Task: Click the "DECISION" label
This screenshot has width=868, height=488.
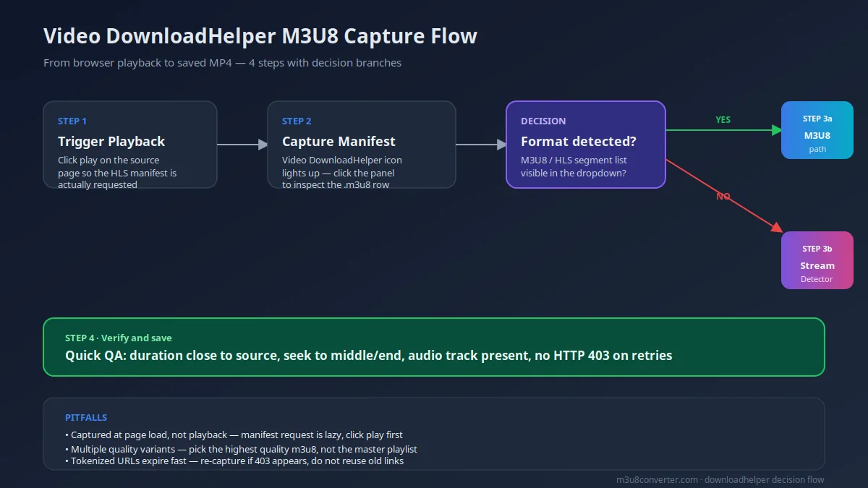Action: (543, 121)
